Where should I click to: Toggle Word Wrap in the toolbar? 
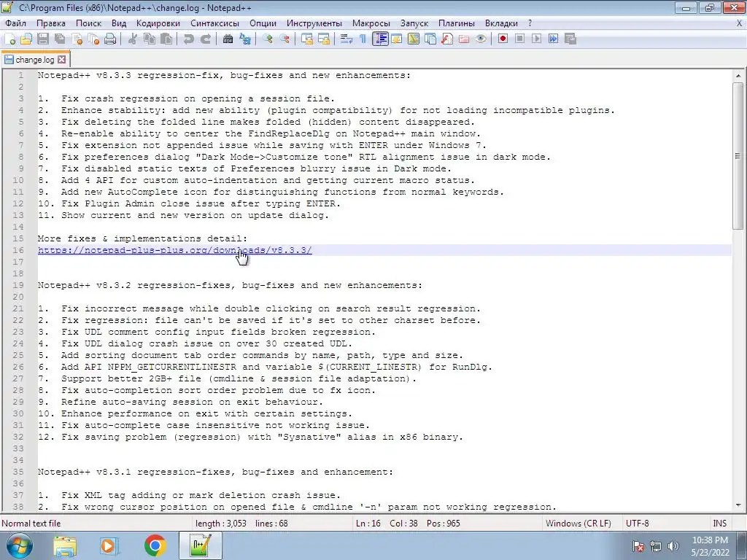[347, 39]
